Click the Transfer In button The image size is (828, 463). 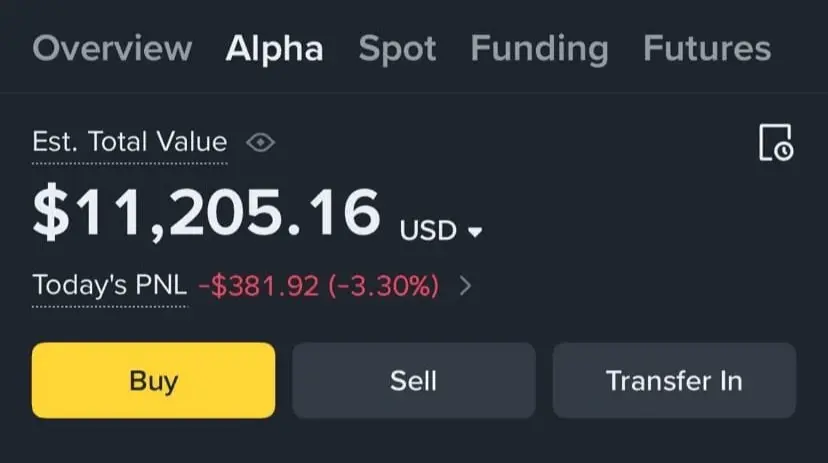pos(674,380)
